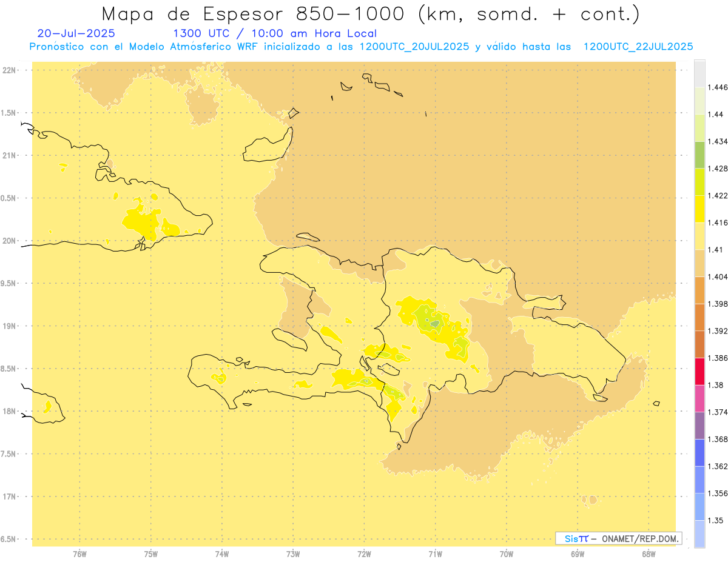The image size is (728, 562).
Task: Click the '76W' longitude label
Action: click(x=79, y=554)
